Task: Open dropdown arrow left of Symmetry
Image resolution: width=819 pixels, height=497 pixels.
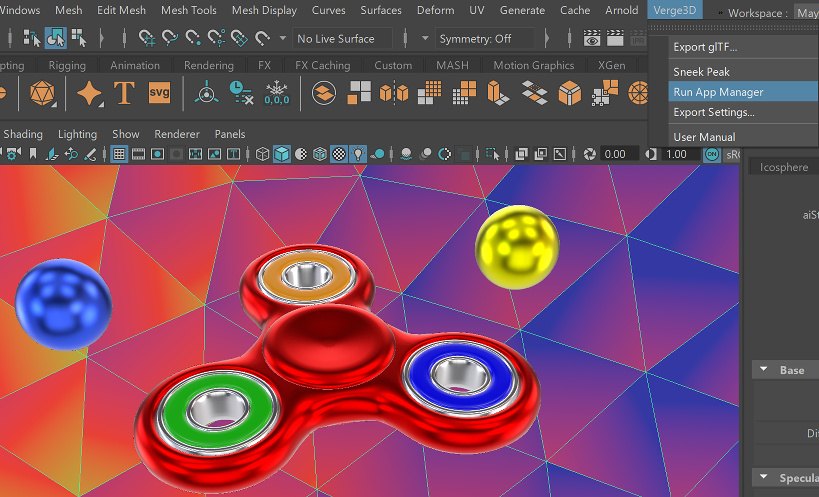Action: click(x=425, y=38)
